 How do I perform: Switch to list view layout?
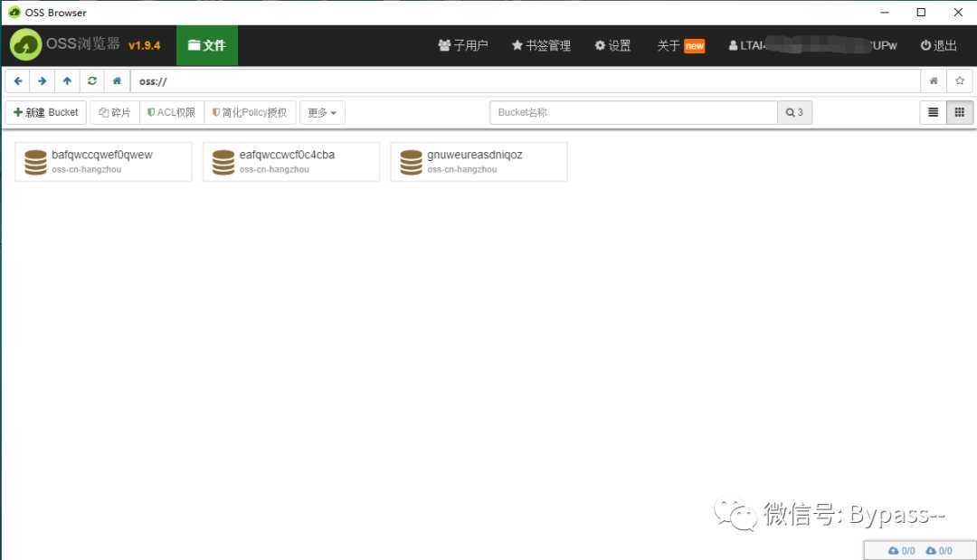pyautogui.click(x=933, y=112)
